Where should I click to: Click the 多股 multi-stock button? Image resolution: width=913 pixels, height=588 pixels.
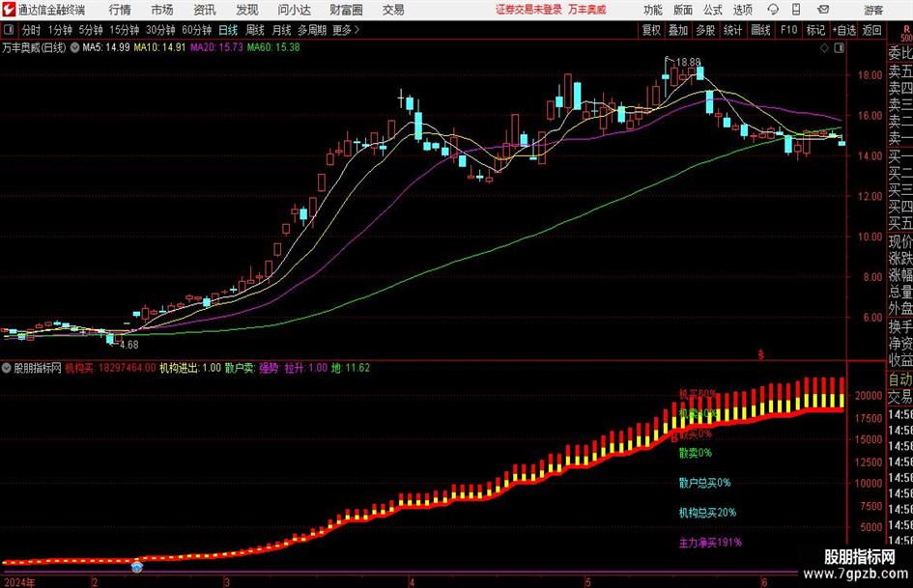(x=705, y=30)
